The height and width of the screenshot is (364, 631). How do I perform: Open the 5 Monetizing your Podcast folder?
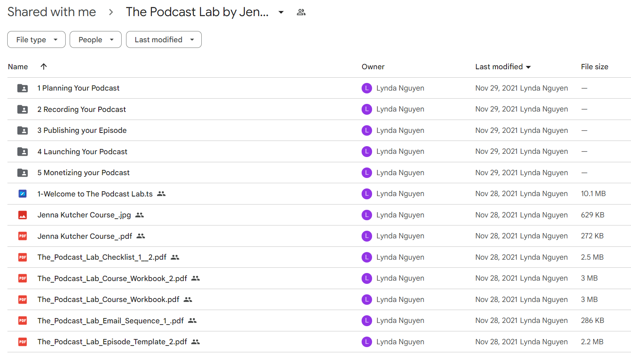click(x=84, y=173)
